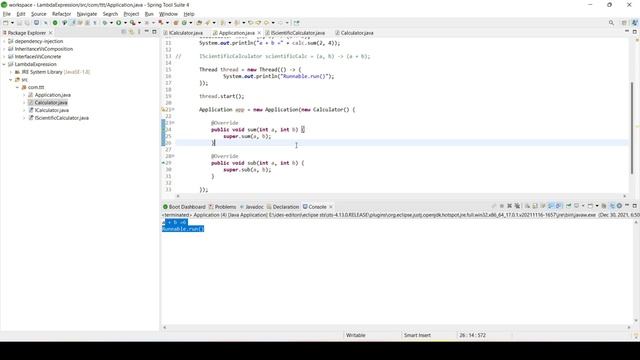Open the Debug dropdown arrow
Image resolution: width=640 pixels, height=360 pixels.
click(111, 23)
